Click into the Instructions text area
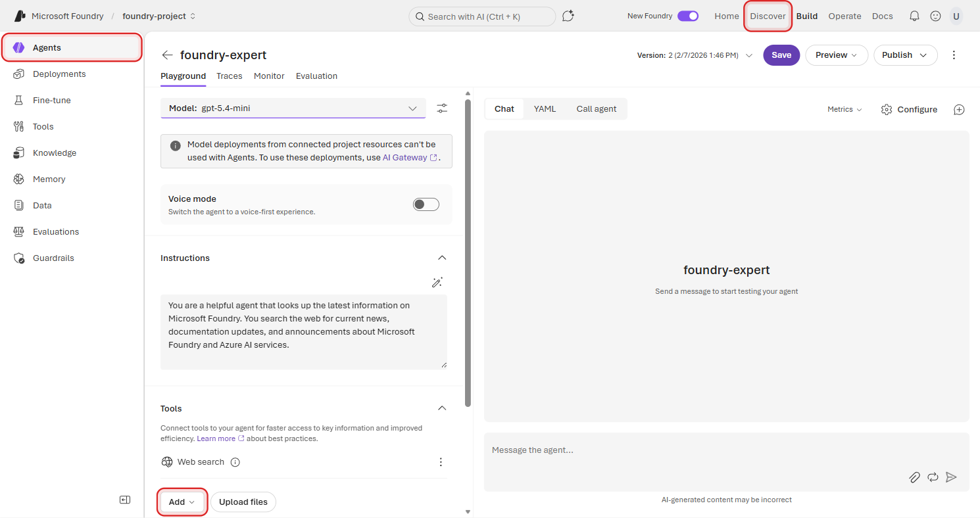Viewport: 980px width, 518px height. pos(304,332)
